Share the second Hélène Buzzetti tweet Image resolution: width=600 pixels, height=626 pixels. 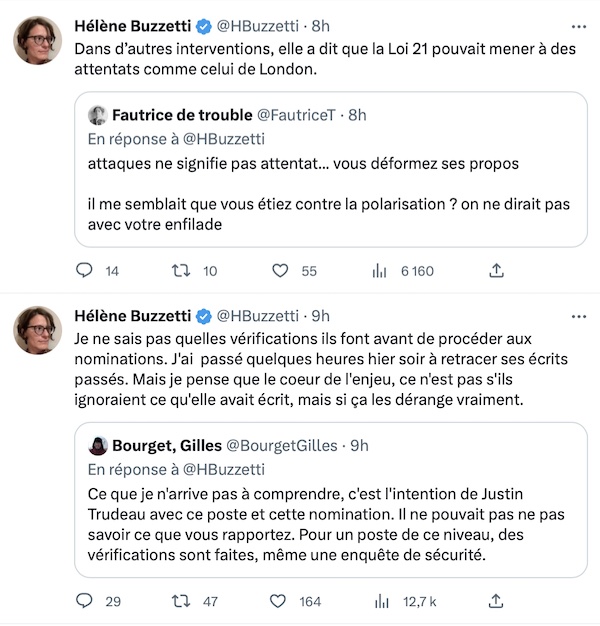[x=496, y=601]
